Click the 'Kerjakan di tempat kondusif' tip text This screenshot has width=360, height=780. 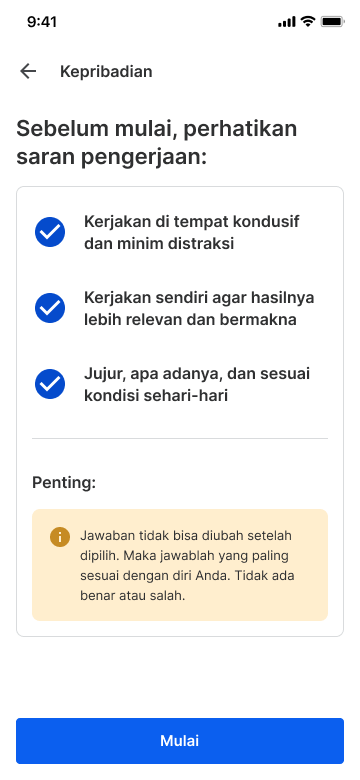coord(191,221)
